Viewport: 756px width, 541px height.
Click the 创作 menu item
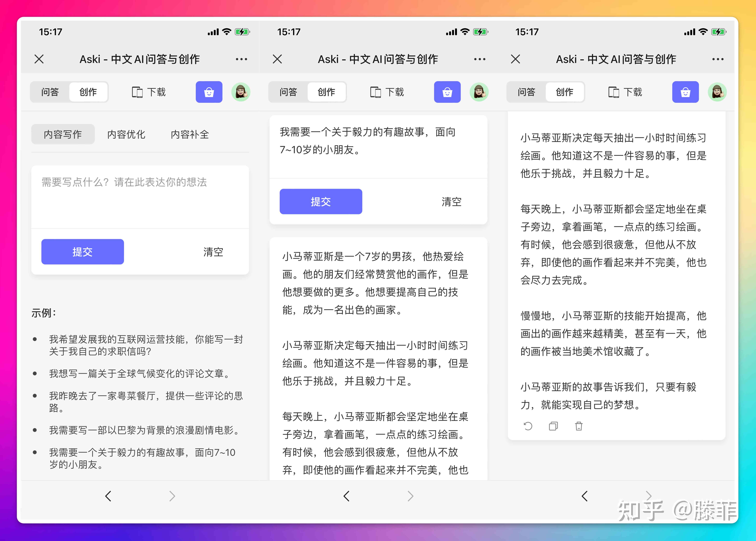click(x=89, y=94)
